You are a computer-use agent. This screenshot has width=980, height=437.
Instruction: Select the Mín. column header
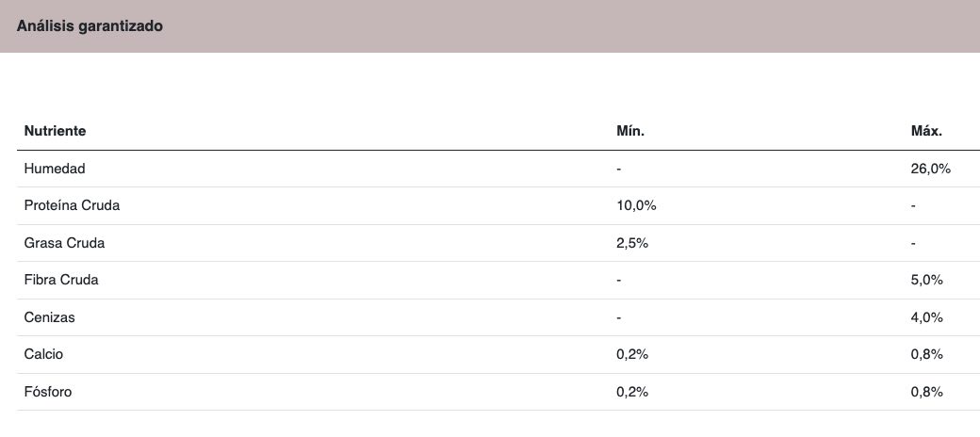point(630,131)
